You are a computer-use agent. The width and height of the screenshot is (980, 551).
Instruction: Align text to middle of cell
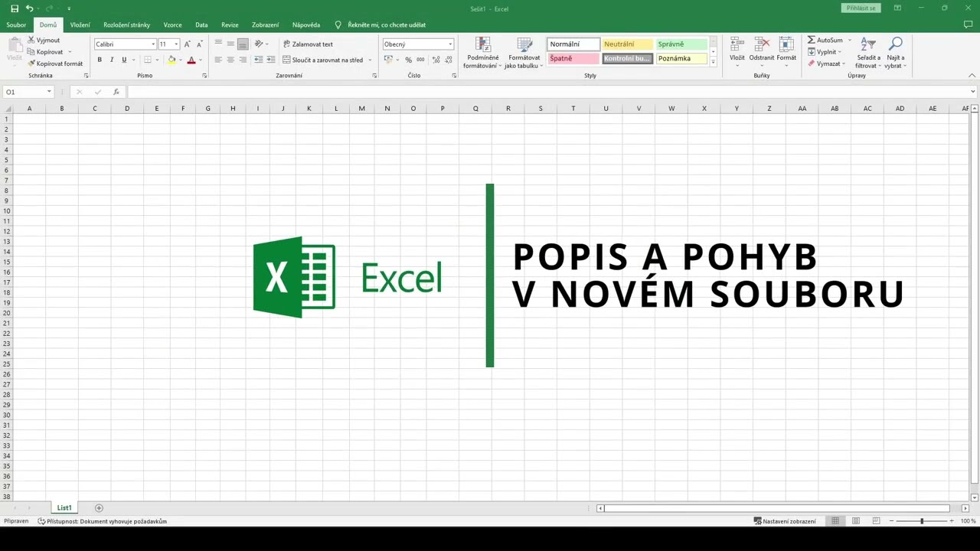[x=230, y=44]
